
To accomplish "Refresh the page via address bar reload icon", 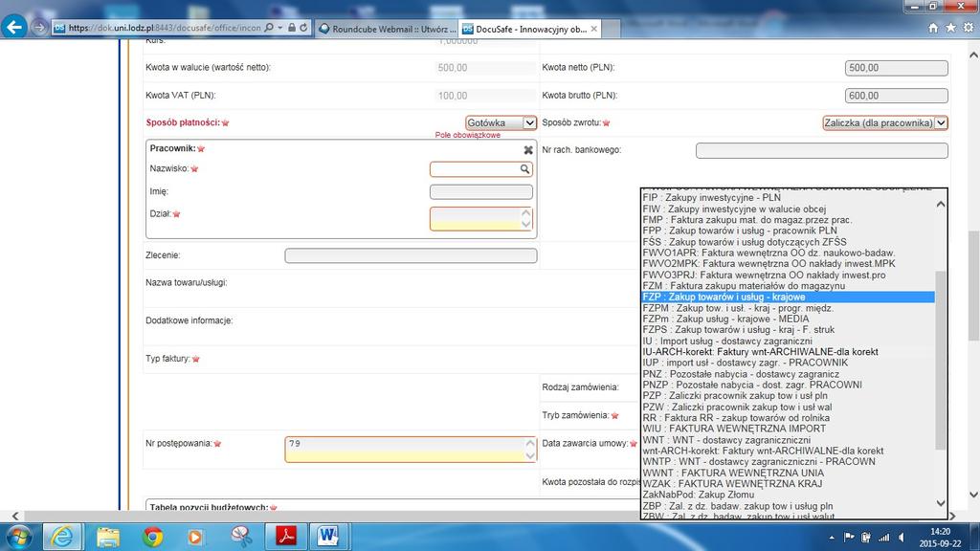I will (x=303, y=28).
